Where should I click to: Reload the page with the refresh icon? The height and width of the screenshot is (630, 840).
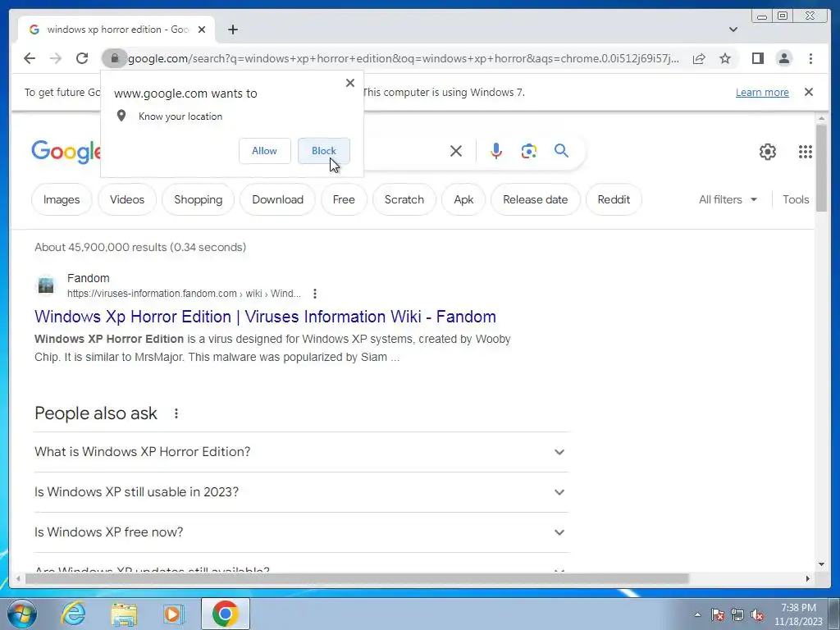point(82,58)
